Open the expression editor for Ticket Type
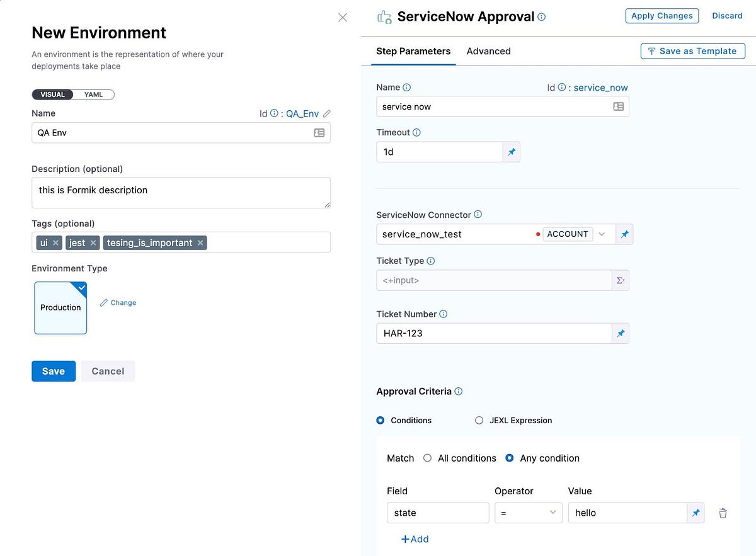 621,280
